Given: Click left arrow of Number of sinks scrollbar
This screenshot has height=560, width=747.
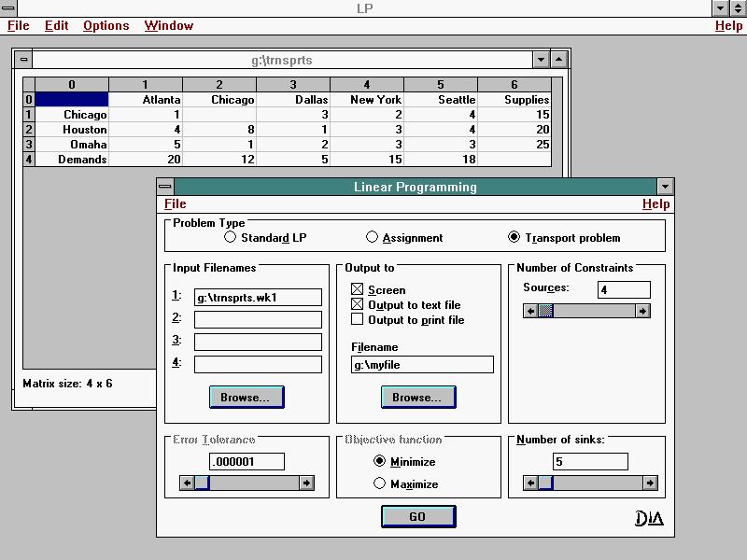Looking at the screenshot, I should click(530, 483).
